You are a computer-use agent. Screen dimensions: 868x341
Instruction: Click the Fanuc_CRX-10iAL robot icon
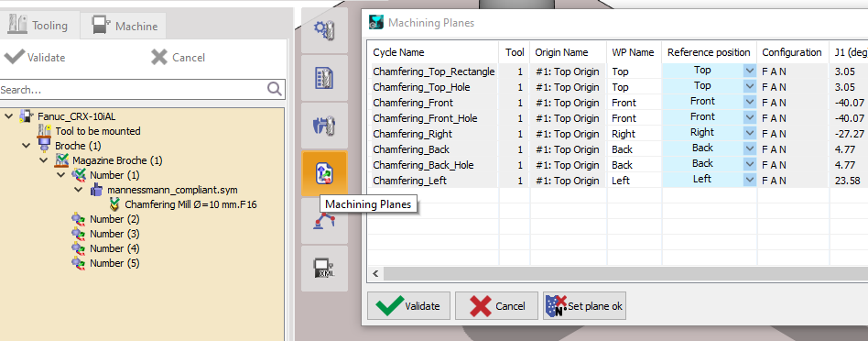(26, 115)
